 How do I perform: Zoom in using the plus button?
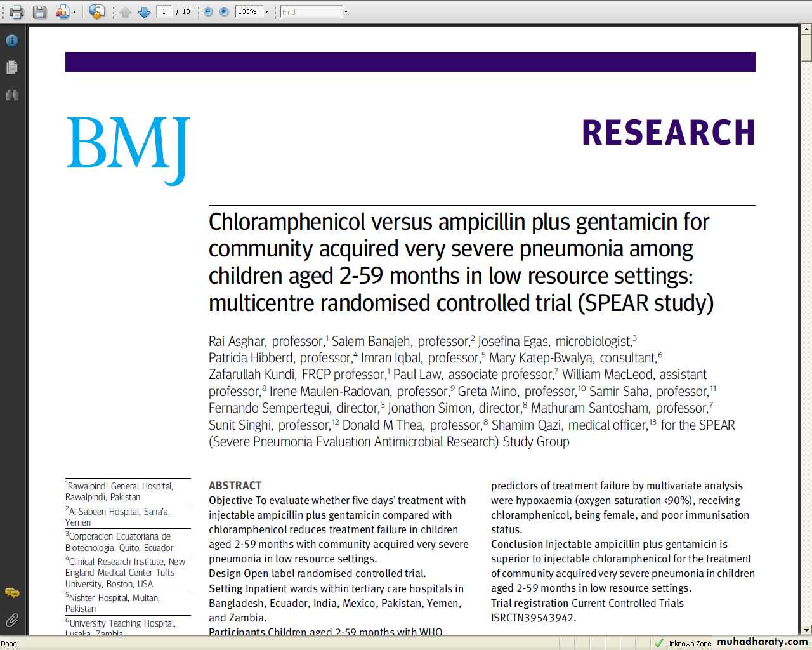(224, 11)
